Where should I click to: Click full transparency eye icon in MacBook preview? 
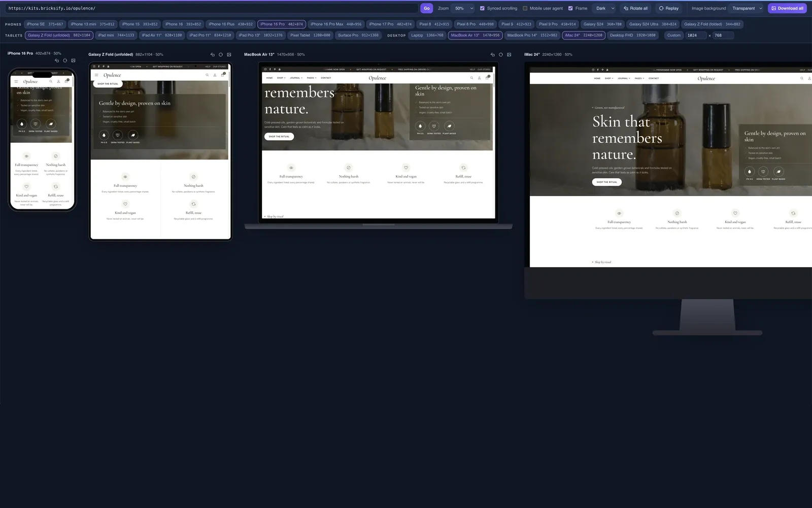point(291,168)
